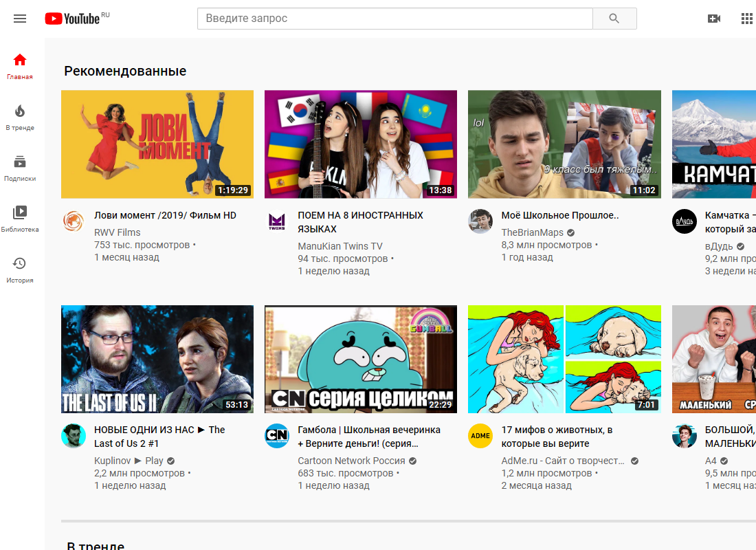Click Kuplinov ► Play channel name
Viewport: 756px width, 550px height.
coord(129,461)
